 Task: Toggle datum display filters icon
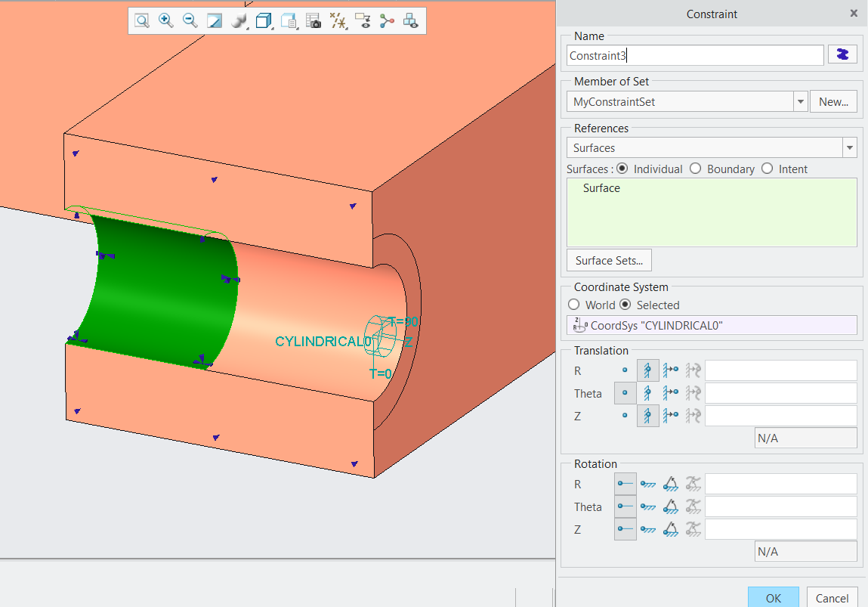338,20
